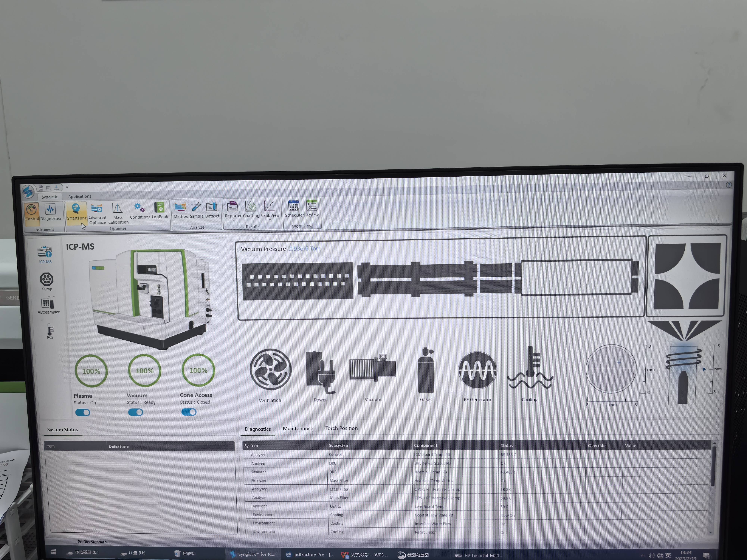
Task: Click the circular torch XY position target
Action: (611, 369)
